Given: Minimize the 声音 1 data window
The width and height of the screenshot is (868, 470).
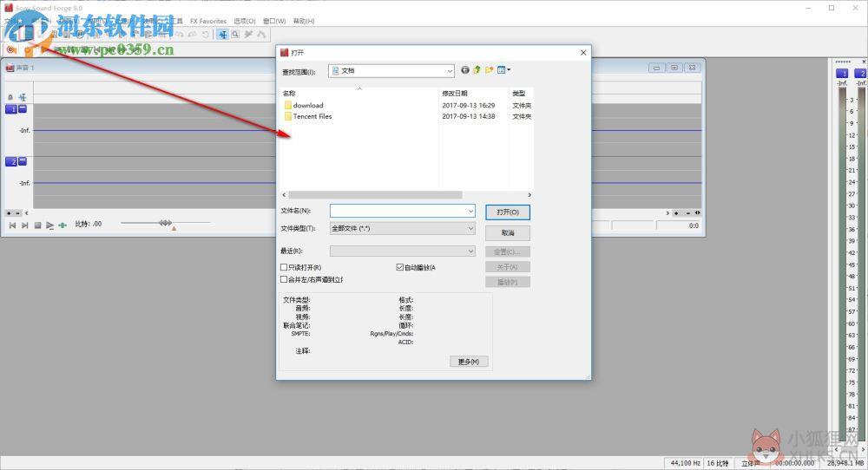Looking at the screenshot, I should [656, 68].
